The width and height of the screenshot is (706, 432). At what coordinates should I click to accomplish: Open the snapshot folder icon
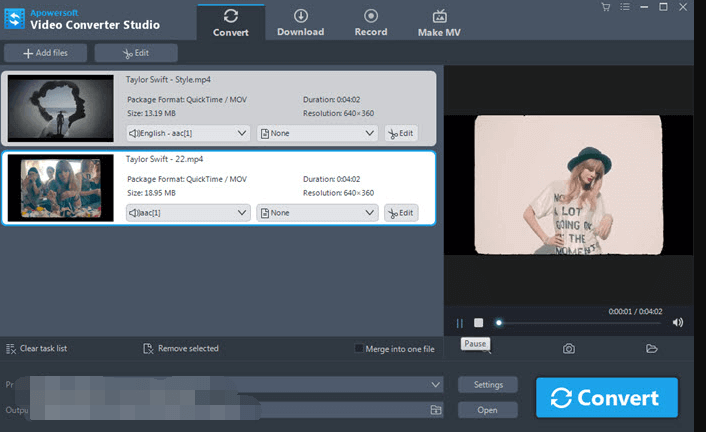tap(652, 349)
